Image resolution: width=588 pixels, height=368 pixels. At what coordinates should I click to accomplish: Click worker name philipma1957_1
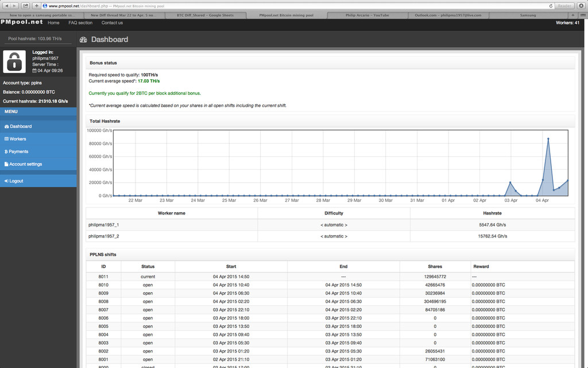[x=103, y=225]
